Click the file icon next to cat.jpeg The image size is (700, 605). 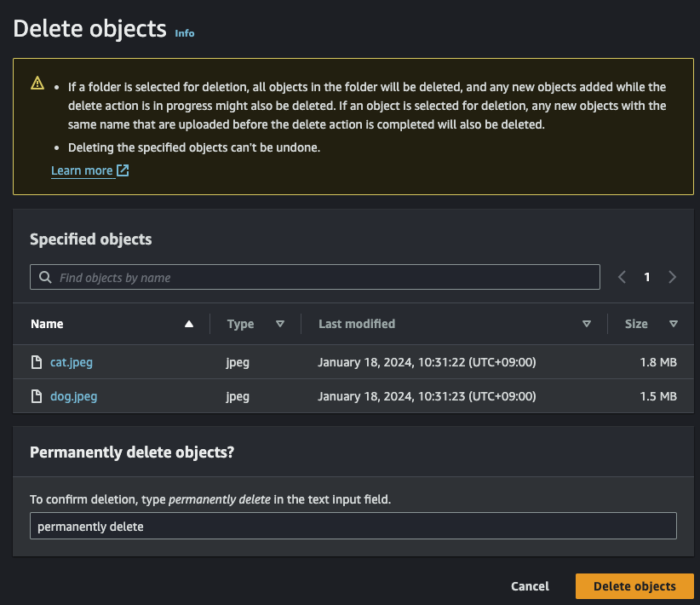pos(37,362)
